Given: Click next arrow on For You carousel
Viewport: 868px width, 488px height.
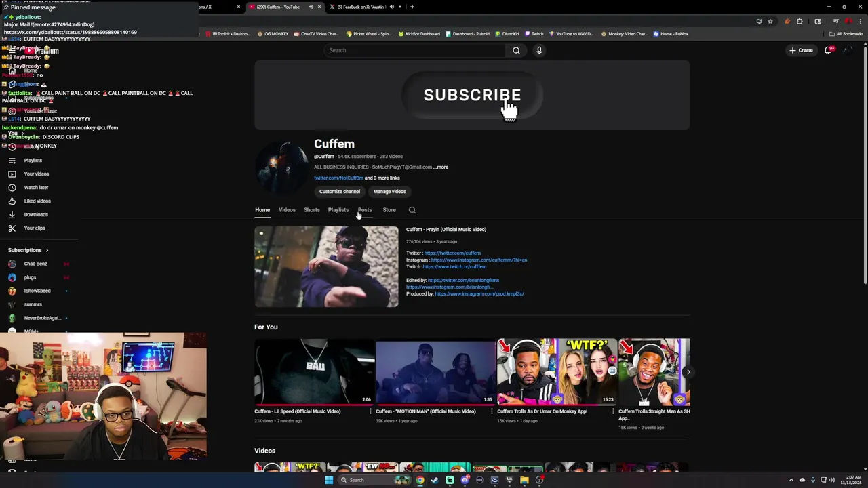Looking at the screenshot, I should (x=688, y=372).
